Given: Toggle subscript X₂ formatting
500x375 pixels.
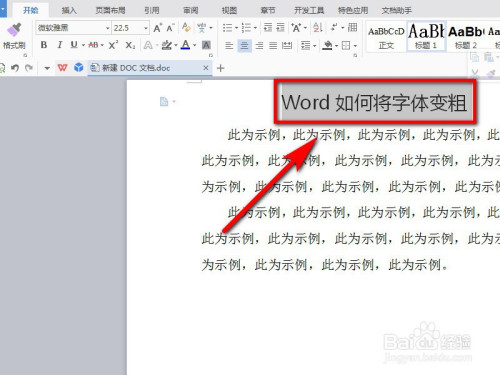Looking at the screenshot, I should 130,45.
